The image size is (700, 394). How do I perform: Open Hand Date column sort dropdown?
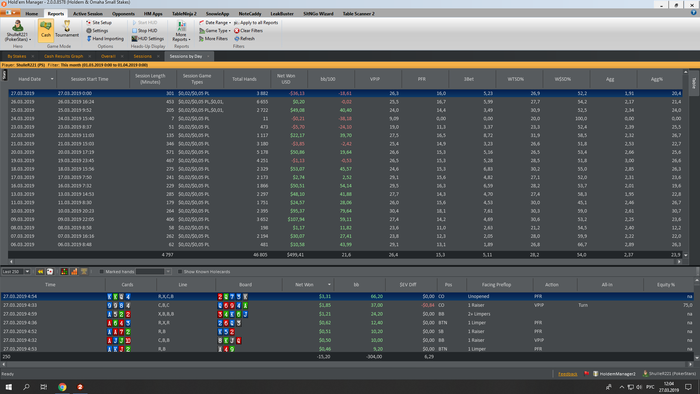pos(52,79)
